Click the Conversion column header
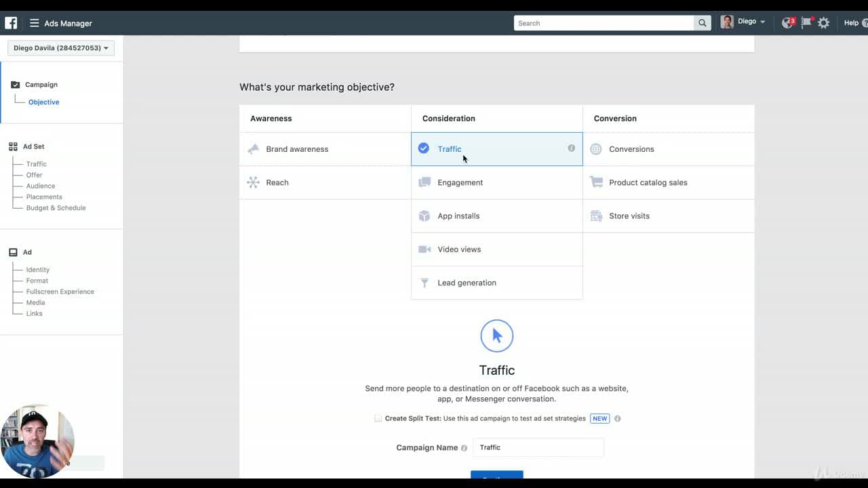The height and width of the screenshot is (488, 868). coord(615,119)
